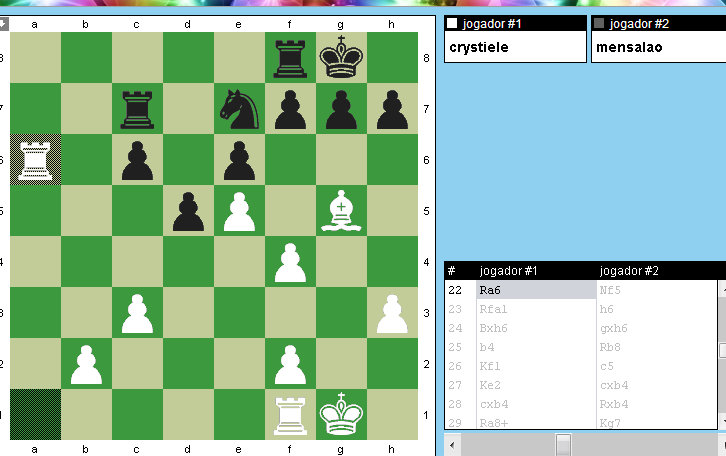The height and width of the screenshot is (456, 726).
Task: Jump to move 28 cxb4
Action: (x=494, y=404)
